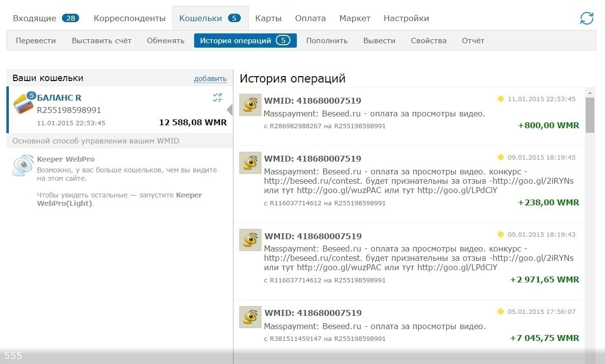Click yellow status dot for 11.01.2015 transaction
This screenshot has height=364, width=605.
(501, 99)
